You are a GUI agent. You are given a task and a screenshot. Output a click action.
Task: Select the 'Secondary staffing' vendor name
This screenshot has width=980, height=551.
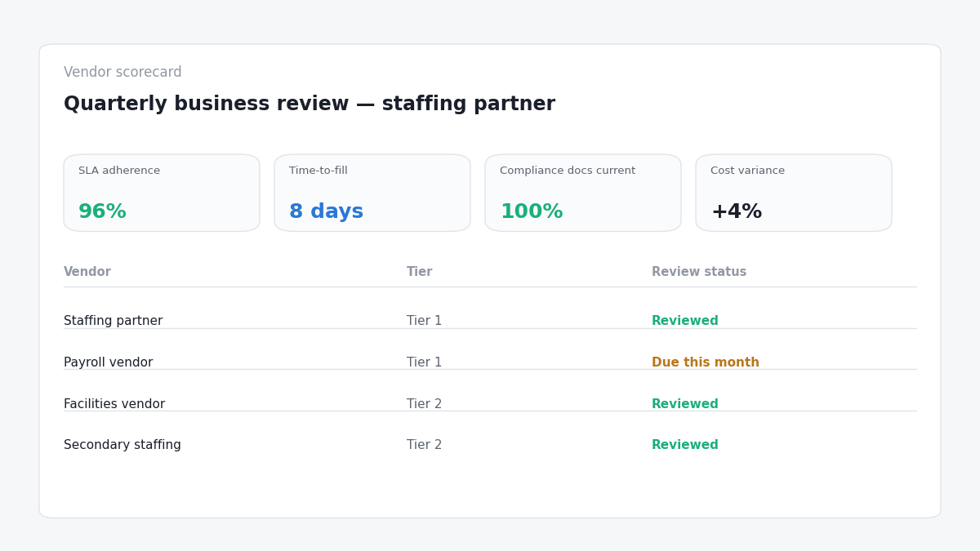coord(122,445)
